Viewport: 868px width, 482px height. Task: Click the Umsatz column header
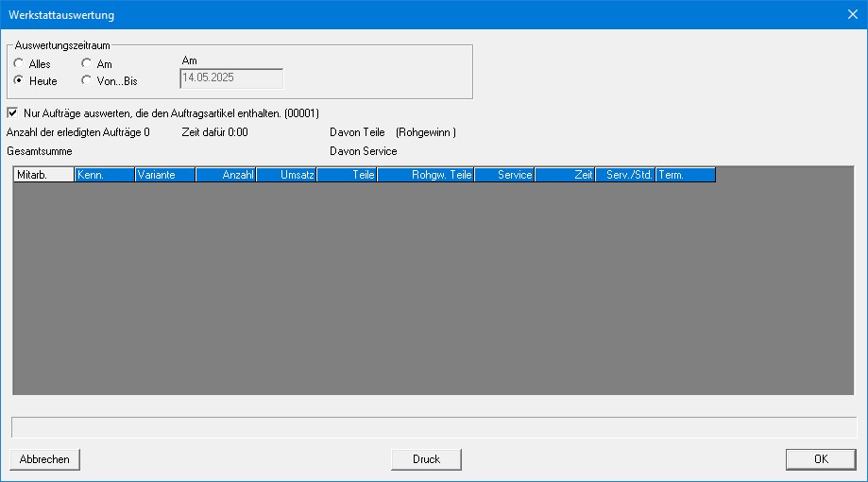286,175
